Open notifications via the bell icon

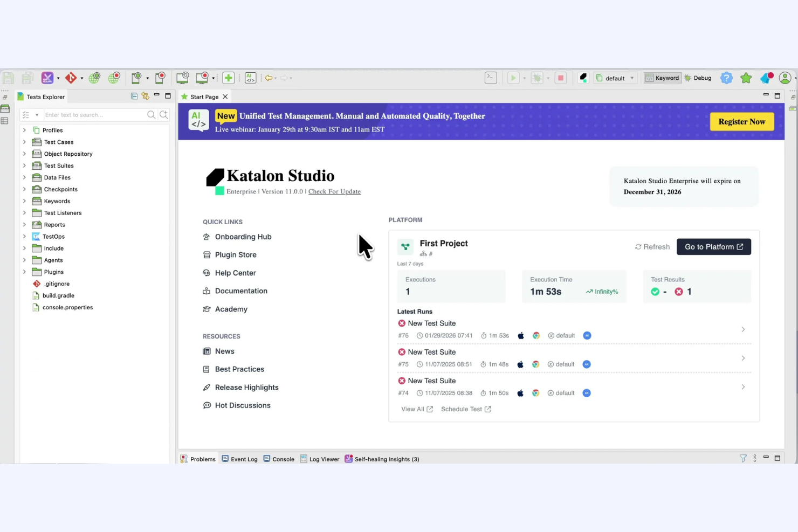(x=766, y=78)
